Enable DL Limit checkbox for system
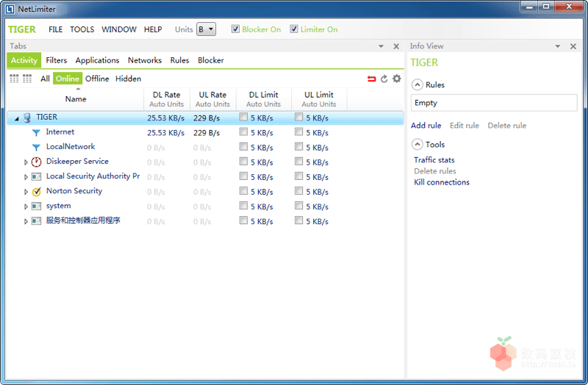The height and width of the screenshot is (385, 588). click(243, 206)
